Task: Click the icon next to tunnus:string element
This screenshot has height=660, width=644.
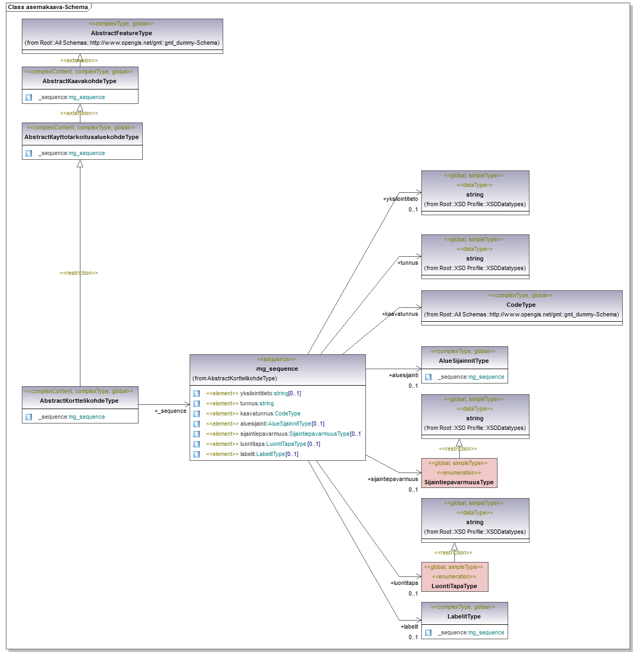Action: (196, 404)
